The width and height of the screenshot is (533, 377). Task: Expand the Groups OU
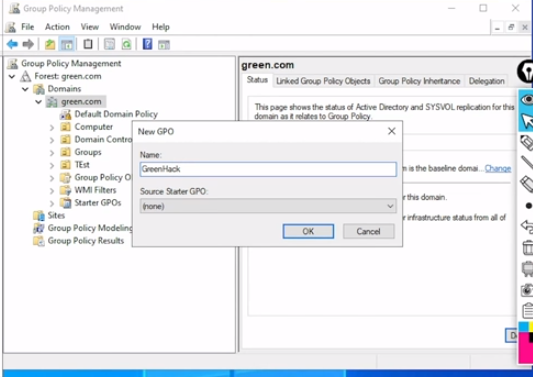point(52,153)
